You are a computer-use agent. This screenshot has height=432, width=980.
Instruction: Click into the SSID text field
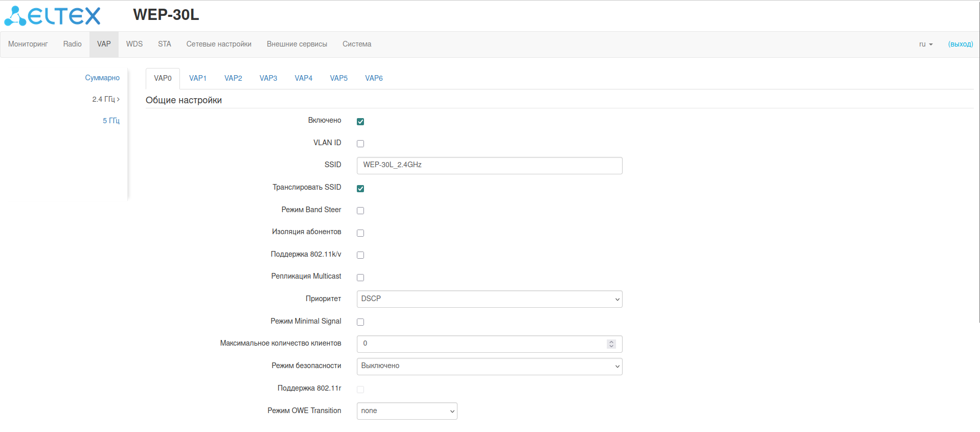(489, 165)
